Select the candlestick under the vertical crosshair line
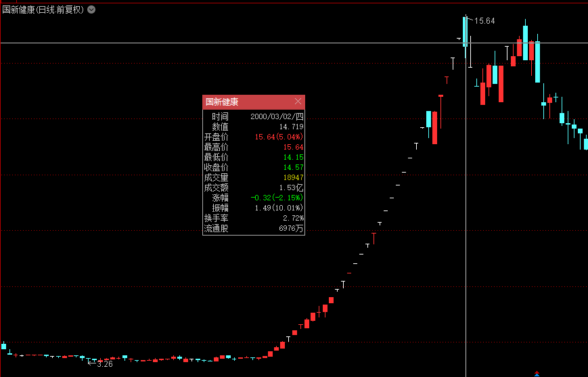Screen dimensions: 588x377 click(x=466, y=32)
